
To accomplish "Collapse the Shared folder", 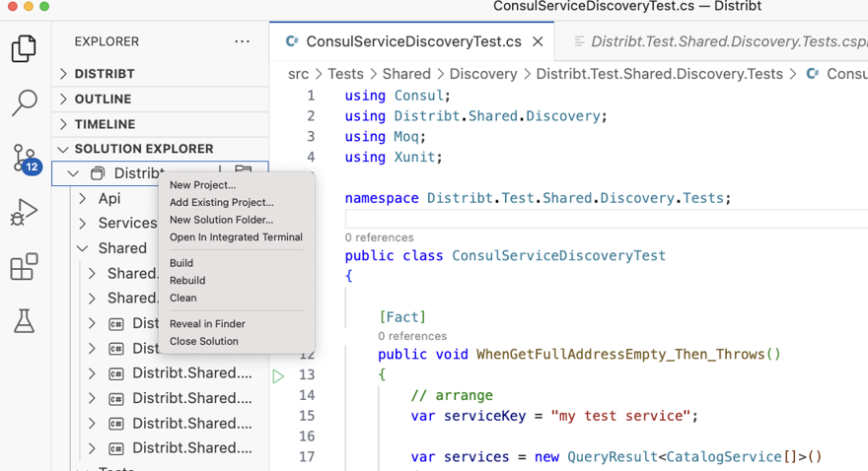I will 83,248.
